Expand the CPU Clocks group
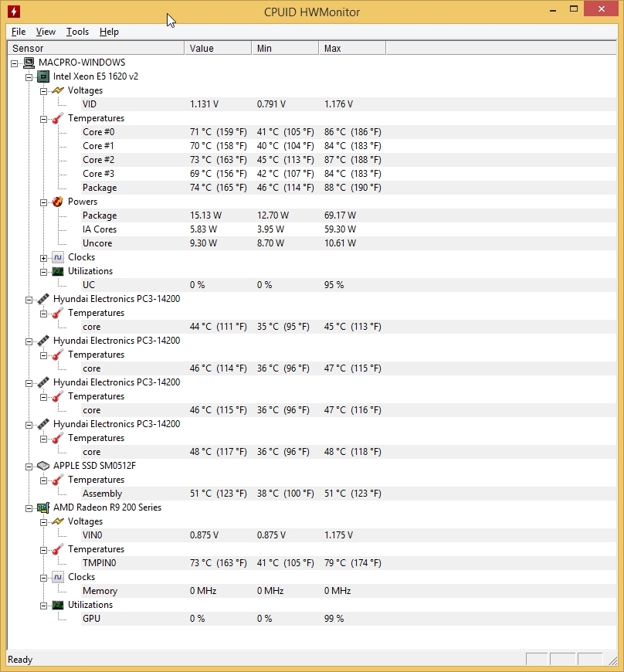624x672 pixels. point(44,259)
